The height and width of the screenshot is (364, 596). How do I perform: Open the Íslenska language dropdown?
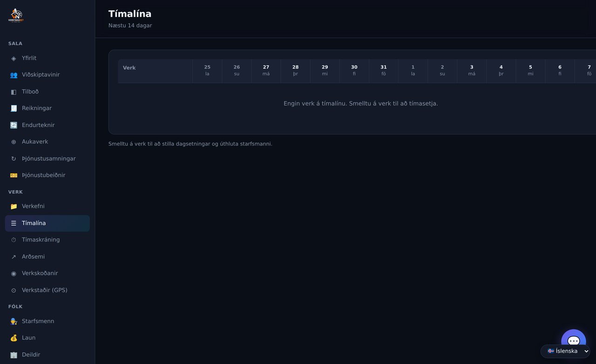click(565, 351)
